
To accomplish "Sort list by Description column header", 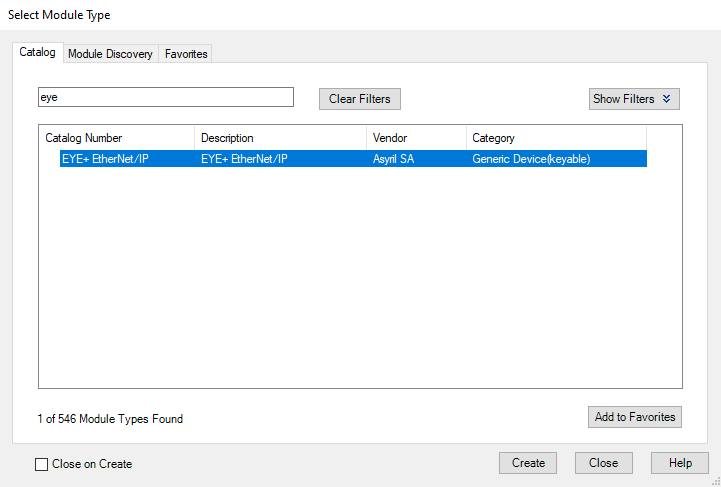I will pyautogui.click(x=280, y=138).
